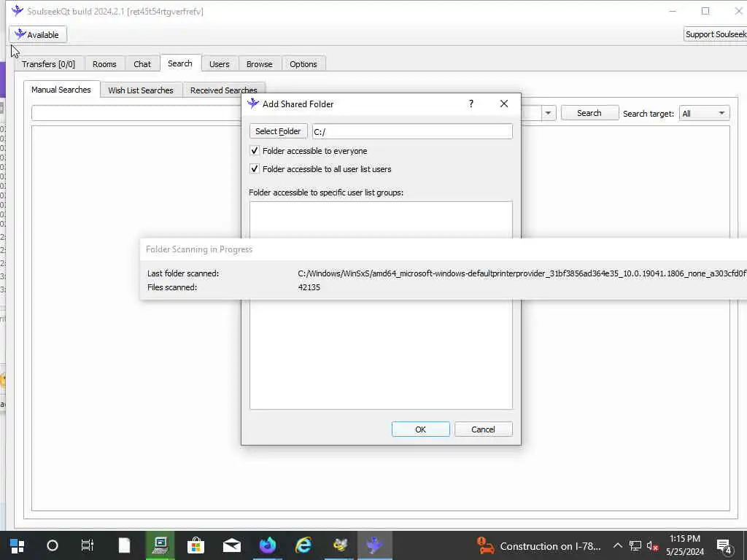The width and height of the screenshot is (747, 560).
Task: Open Firefox from the taskbar
Action: [x=268, y=545]
